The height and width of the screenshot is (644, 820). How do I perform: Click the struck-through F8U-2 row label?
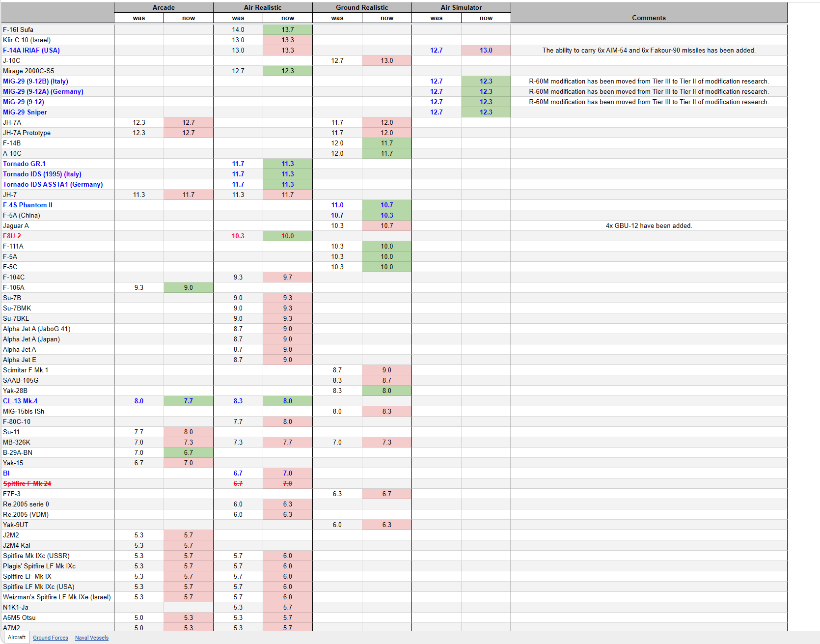click(12, 236)
